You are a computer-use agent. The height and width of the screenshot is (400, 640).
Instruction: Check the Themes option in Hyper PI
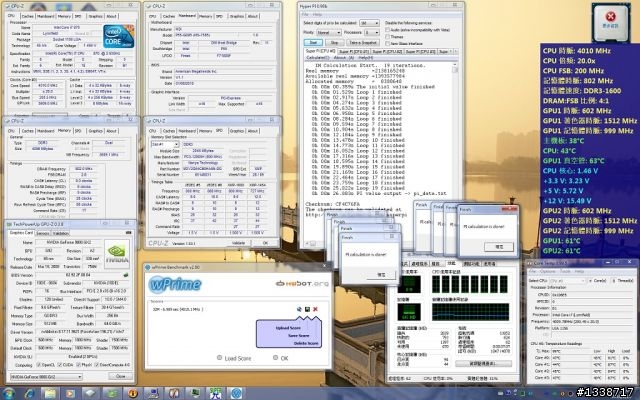[388, 37]
